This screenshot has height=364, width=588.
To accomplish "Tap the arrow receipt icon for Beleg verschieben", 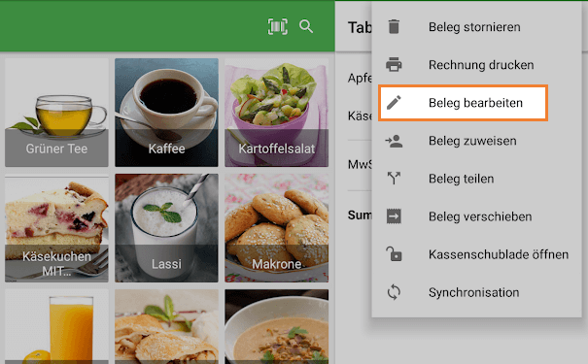I will tap(394, 216).
